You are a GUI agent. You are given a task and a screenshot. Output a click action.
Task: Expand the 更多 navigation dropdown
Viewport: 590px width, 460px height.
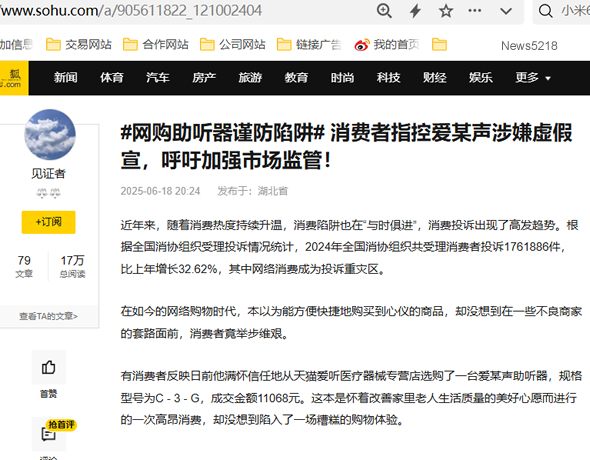tap(533, 77)
